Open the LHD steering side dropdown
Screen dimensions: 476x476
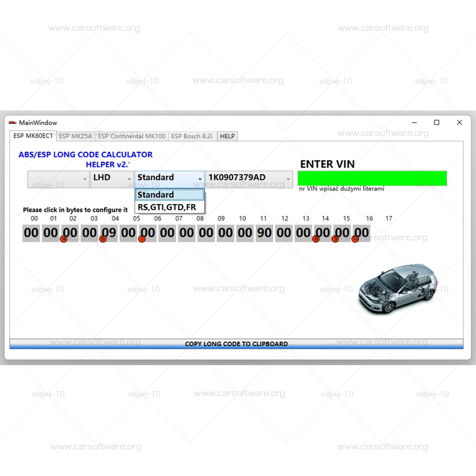pos(112,179)
